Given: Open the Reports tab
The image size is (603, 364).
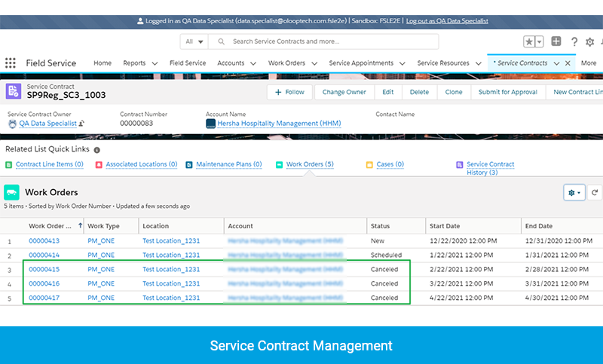Looking at the screenshot, I should click(134, 63).
